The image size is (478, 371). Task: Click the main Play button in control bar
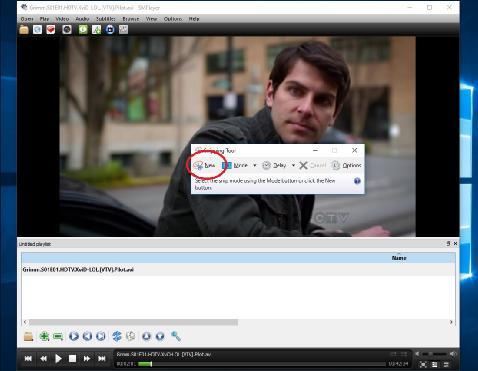pos(58,359)
